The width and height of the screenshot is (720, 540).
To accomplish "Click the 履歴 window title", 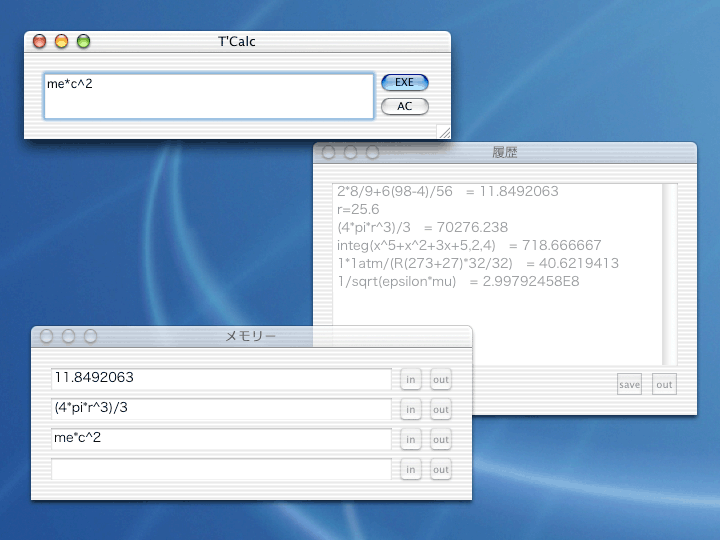I will click(505, 152).
